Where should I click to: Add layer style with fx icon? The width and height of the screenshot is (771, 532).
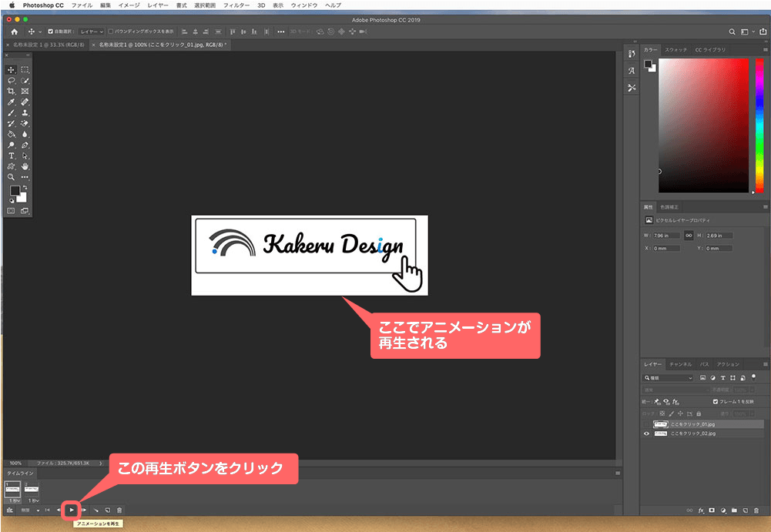(x=701, y=510)
